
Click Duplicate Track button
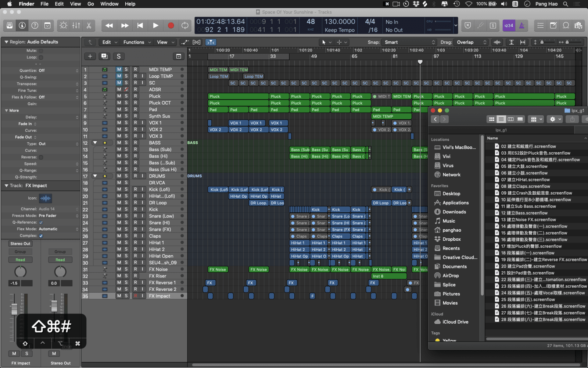coord(104,56)
